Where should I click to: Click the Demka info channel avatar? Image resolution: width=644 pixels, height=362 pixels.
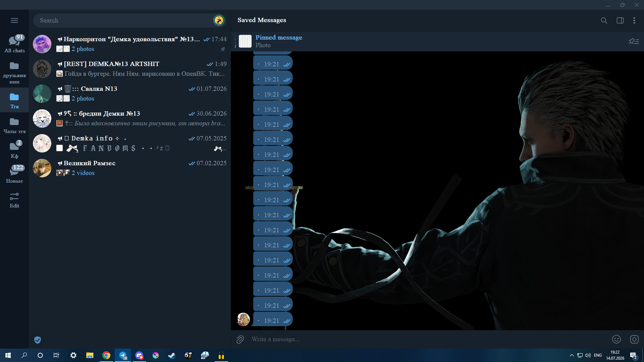click(x=42, y=143)
